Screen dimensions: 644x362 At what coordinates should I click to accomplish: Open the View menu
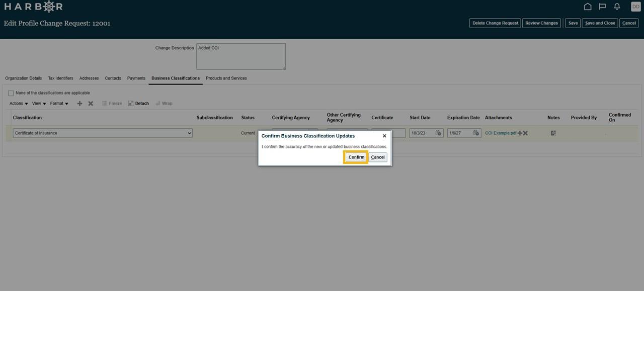click(39, 104)
